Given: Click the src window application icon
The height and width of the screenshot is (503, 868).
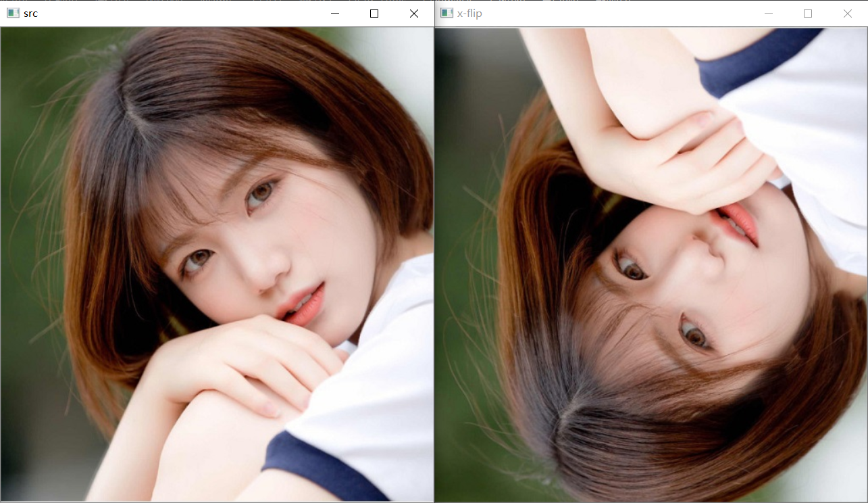Looking at the screenshot, I should 13,14.
